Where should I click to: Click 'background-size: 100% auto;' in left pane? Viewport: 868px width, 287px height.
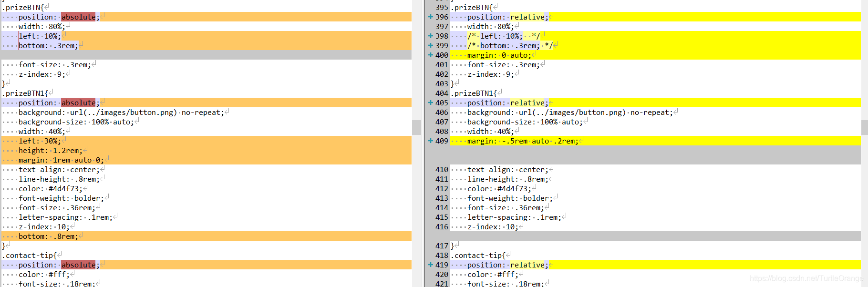[x=76, y=122]
